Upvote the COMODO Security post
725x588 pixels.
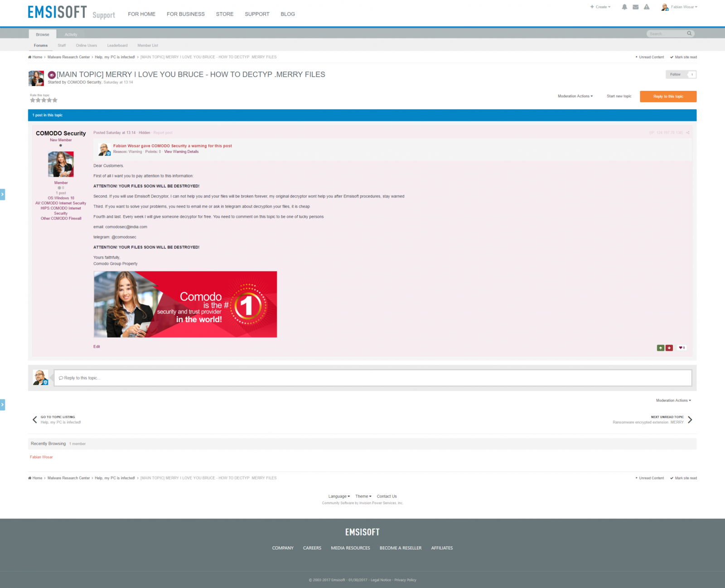click(x=661, y=347)
